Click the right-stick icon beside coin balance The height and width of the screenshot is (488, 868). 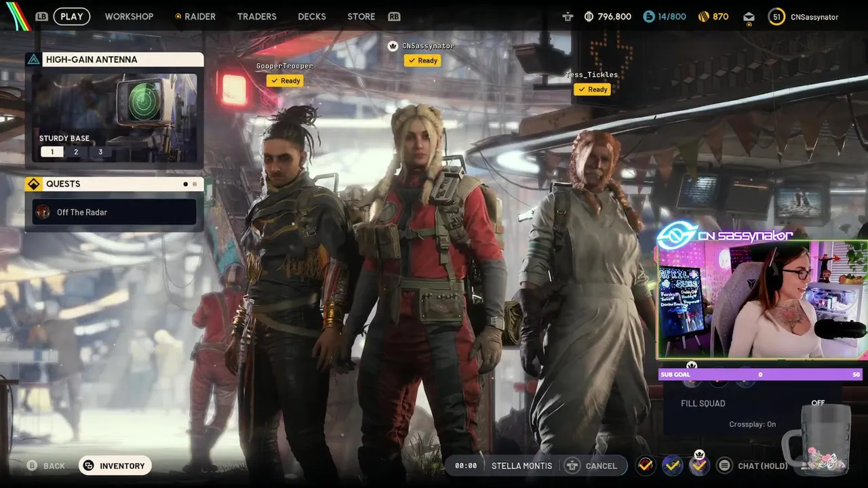568,16
